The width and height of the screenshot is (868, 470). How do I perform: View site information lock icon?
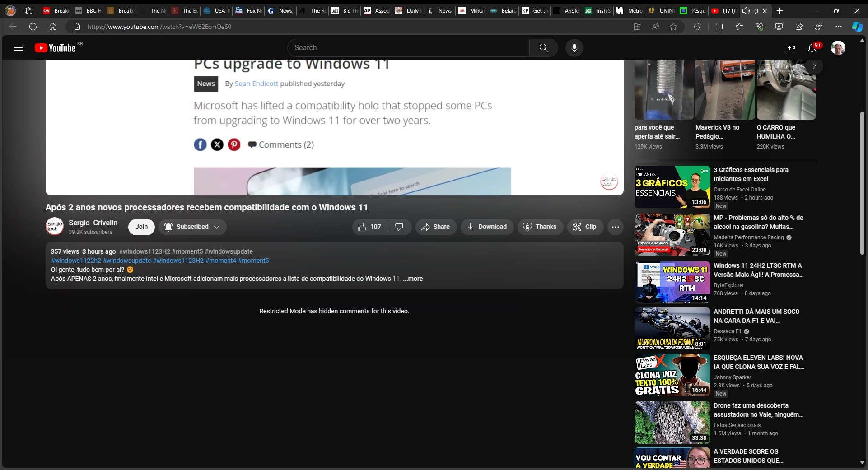click(77, 27)
